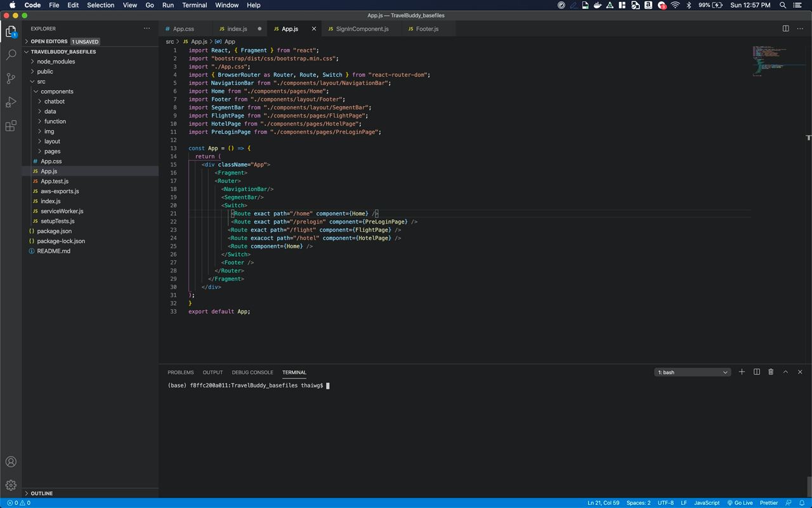Screen dimensions: 812x508
Task: Toggle Prettier in the status bar
Action: click(768, 503)
